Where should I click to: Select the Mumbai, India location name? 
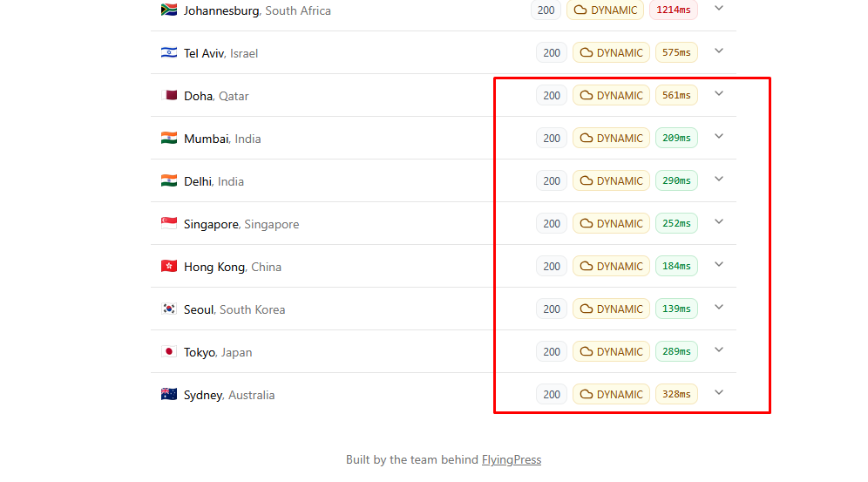tap(222, 139)
